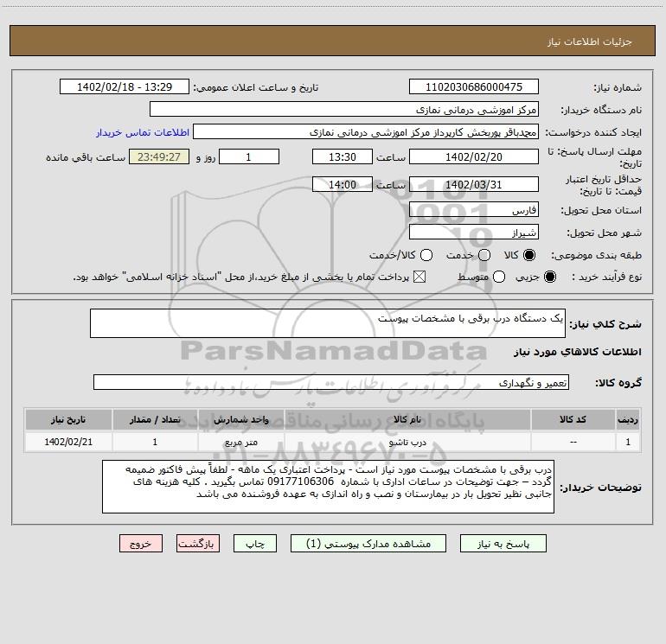The width and height of the screenshot is (666, 644).
Task: Click the province field فارس
Action: (x=474, y=209)
